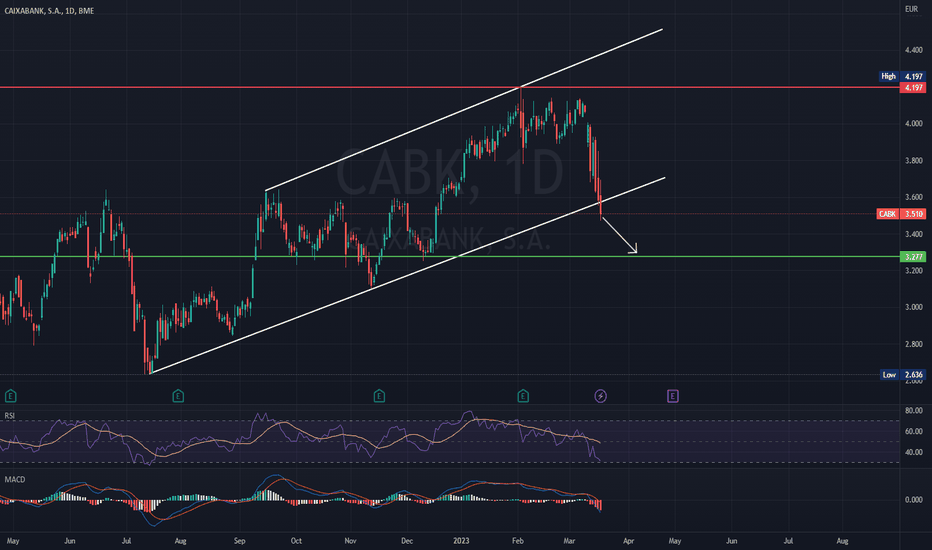This screenshot has height=550, width=932.
Task: Click the Oct label on time axis
Action: point(296,541)
